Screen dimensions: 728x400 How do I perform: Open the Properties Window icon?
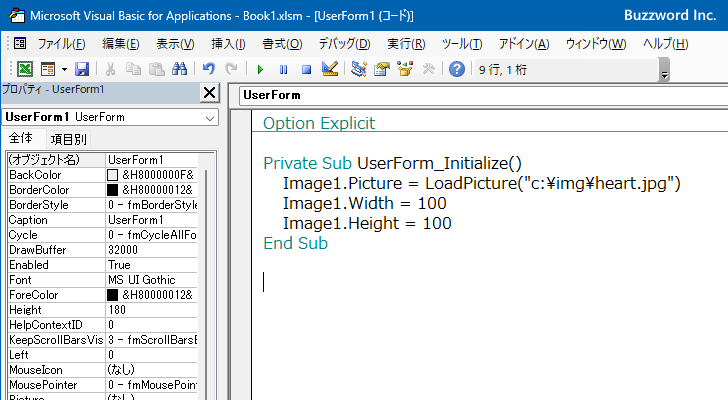tap(382, 69)
